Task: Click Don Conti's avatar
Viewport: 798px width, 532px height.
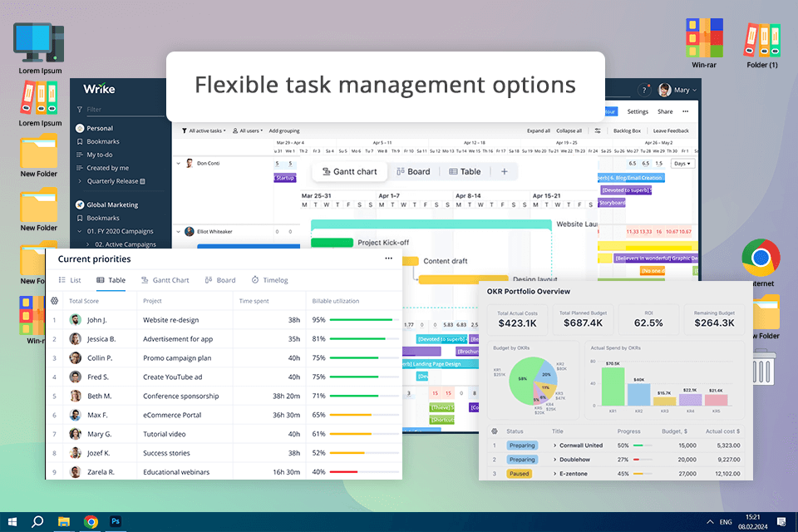Action: (x=190, y=164)
